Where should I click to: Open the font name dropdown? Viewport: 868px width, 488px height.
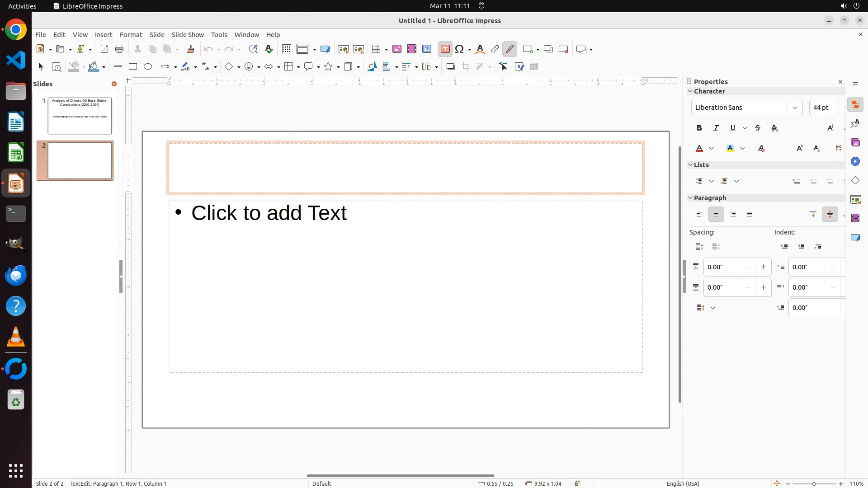tap(794, 108)
